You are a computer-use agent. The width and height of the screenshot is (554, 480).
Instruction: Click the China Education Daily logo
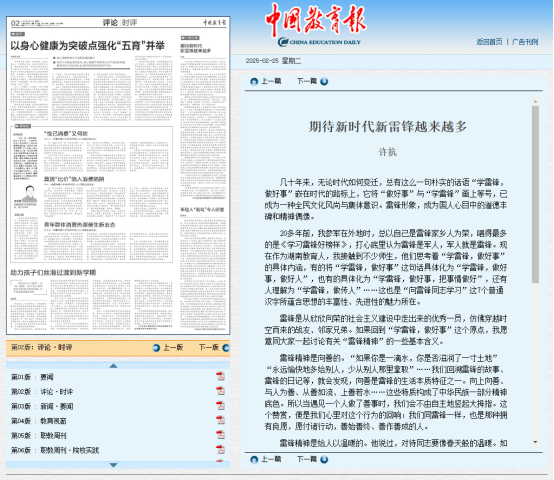click(x=316, y=25)
